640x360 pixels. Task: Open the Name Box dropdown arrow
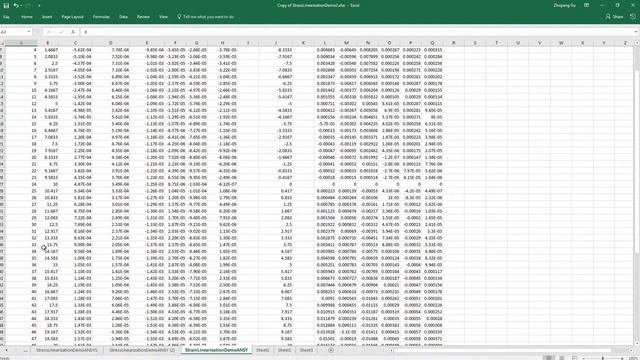29,32
